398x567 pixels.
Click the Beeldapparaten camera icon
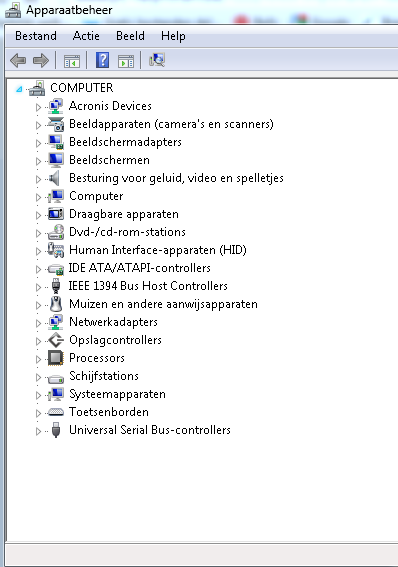click(56, 124)
